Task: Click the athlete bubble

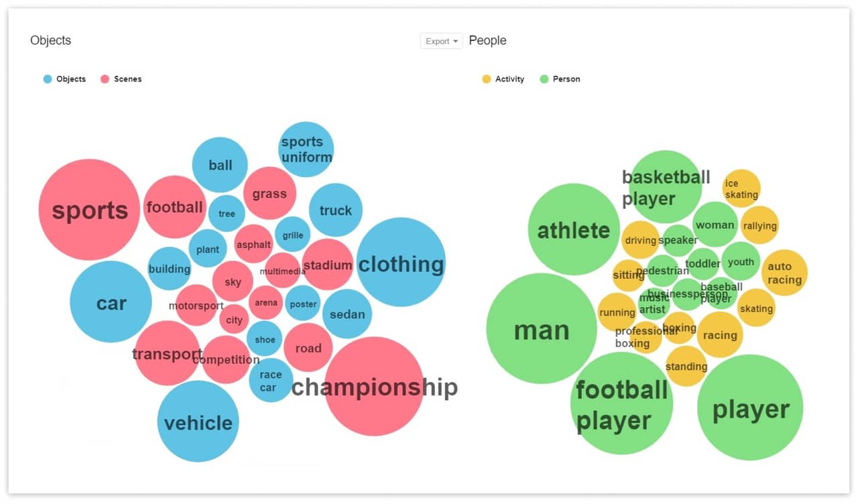Action: [x=573, y=231]
